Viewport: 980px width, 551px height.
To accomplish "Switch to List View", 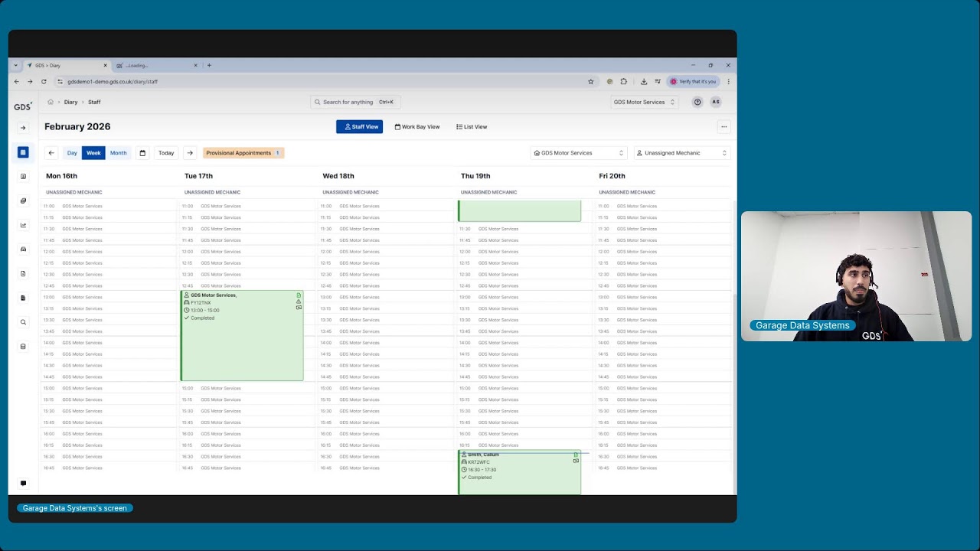I will point(472,127).
